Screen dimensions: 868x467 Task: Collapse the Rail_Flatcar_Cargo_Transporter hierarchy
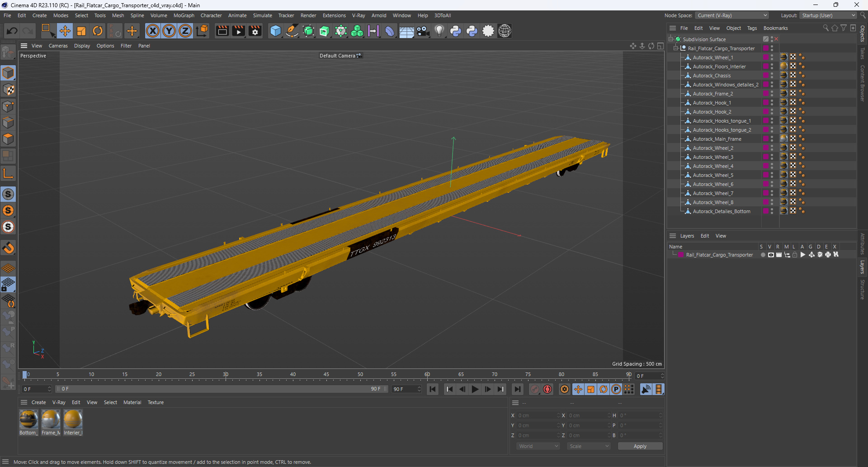tap(676, 48)
